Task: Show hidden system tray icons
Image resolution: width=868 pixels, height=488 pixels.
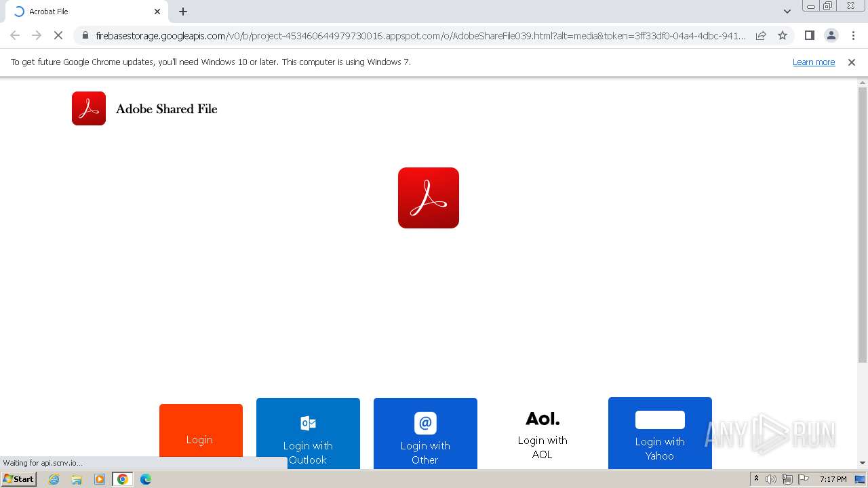Action: point(756,479)
